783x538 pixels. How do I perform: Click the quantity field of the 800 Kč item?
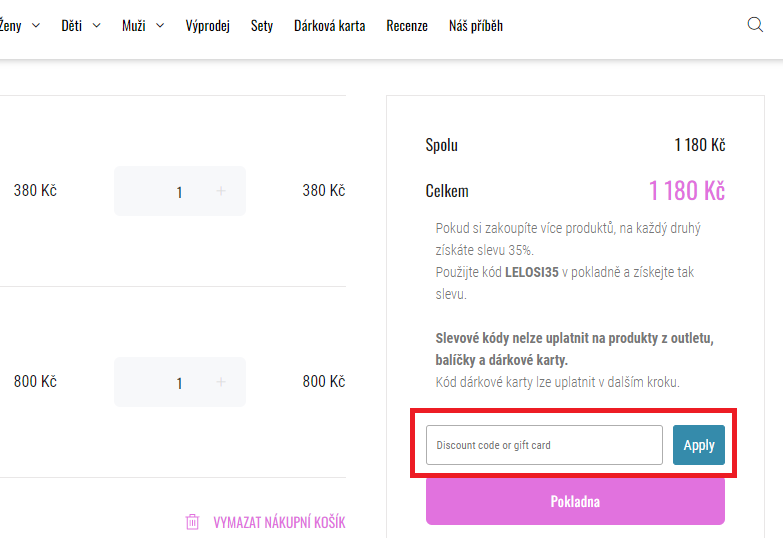tap(179, 382)
